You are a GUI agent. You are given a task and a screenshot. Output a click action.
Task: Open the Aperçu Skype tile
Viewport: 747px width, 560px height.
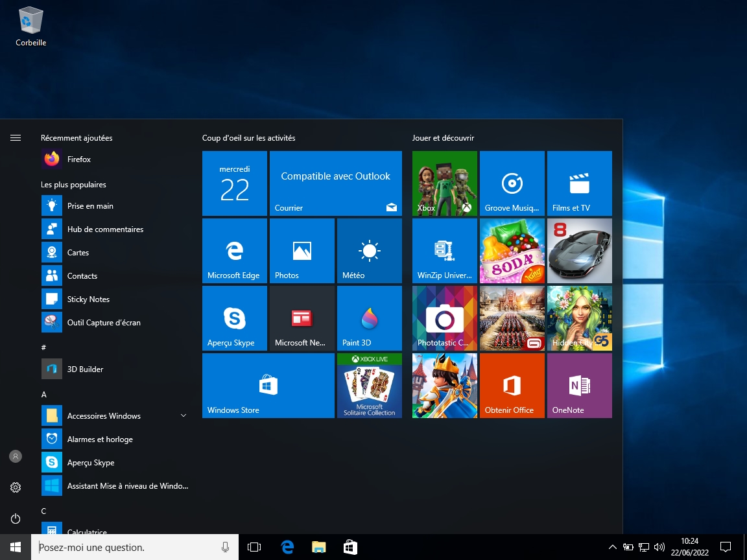click(x=234, y=318)
